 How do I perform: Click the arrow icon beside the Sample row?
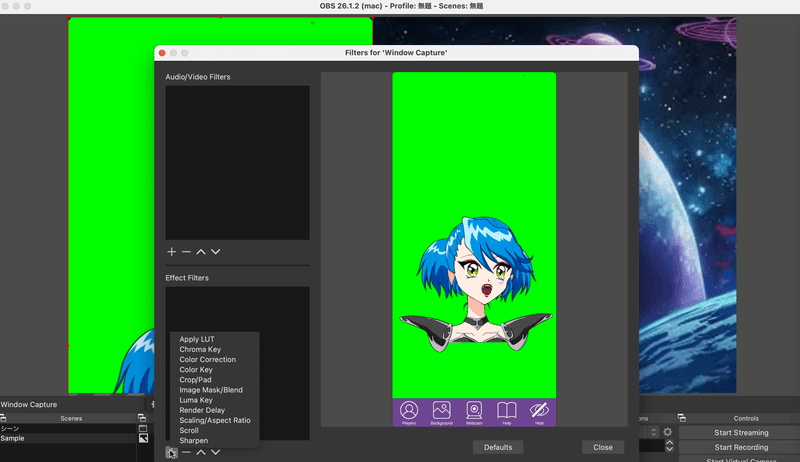click(x=143, y=438)
